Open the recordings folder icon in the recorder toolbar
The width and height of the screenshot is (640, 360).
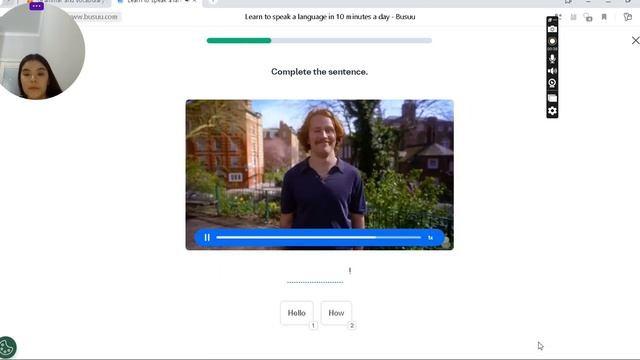point(552,98)
